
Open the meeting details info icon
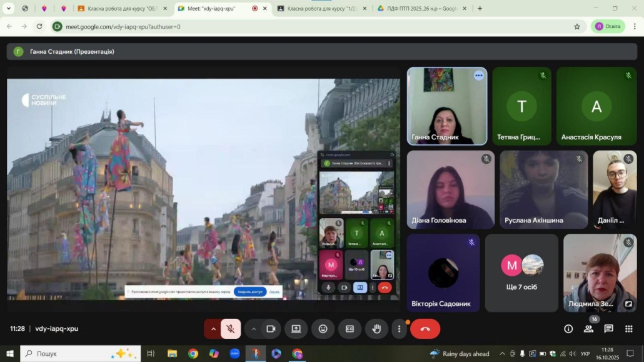coord(568,329)
